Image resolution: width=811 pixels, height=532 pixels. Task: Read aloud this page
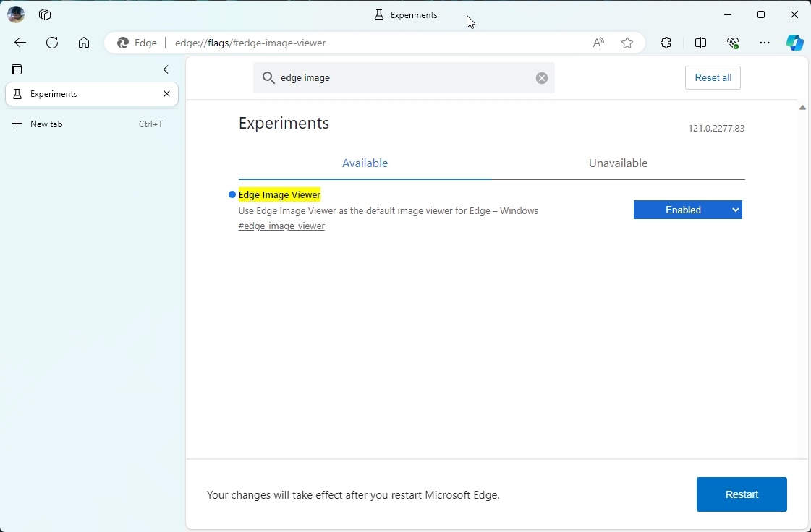pyautogui.click(x=598, y=43)
